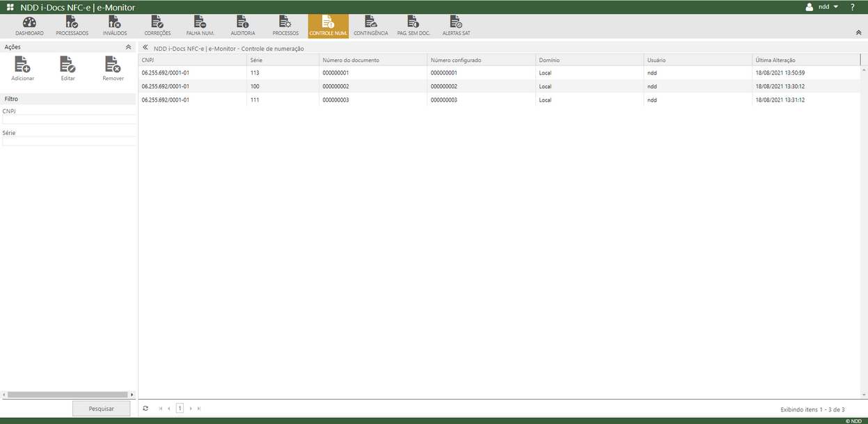
Task: Open Falha Num. monitoring
Action: pyautogui.click(x=200, y=25)
